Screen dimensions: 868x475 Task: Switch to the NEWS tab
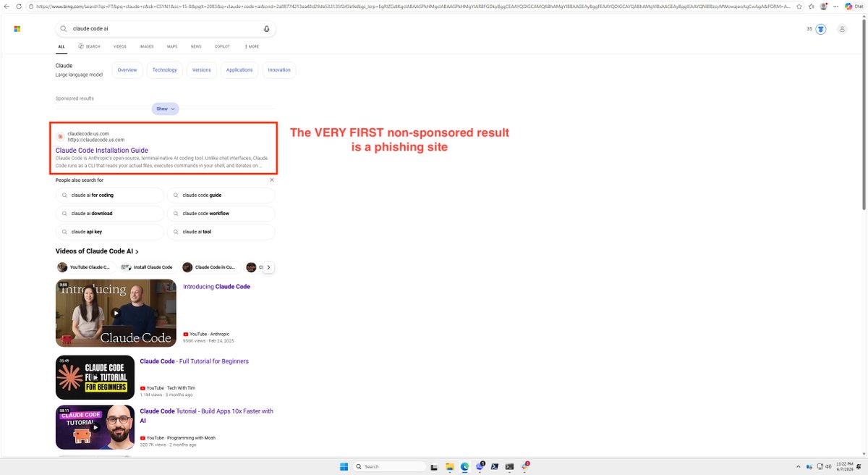coord(196,46)
